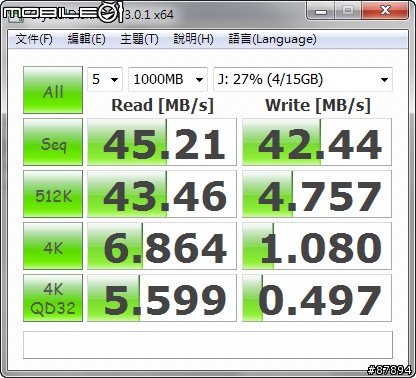Select the 4K QD32 read result 5.599
Screen dimensions: 416x378
[x=162, y=298]
